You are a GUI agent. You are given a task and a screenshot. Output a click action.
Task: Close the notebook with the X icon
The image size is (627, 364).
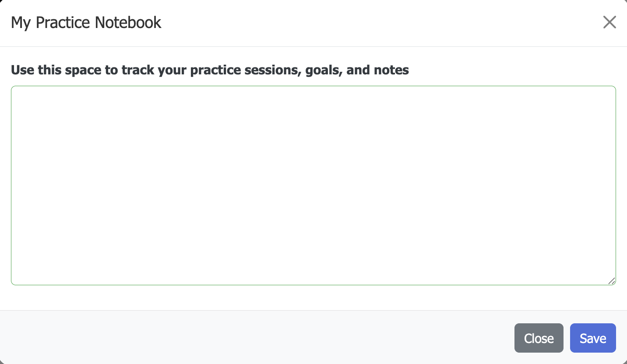tap(609, 22)
